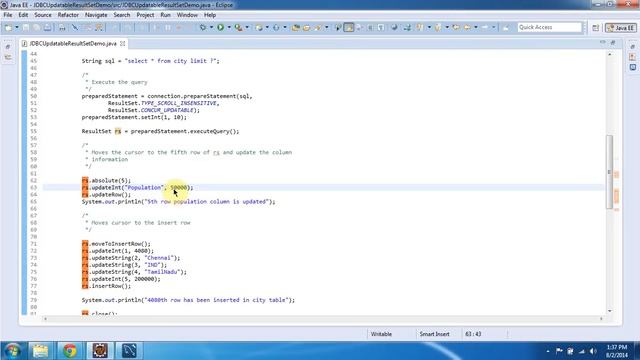Click the String sql declaration line
640x360 pixels.
[x=150, y=61]
